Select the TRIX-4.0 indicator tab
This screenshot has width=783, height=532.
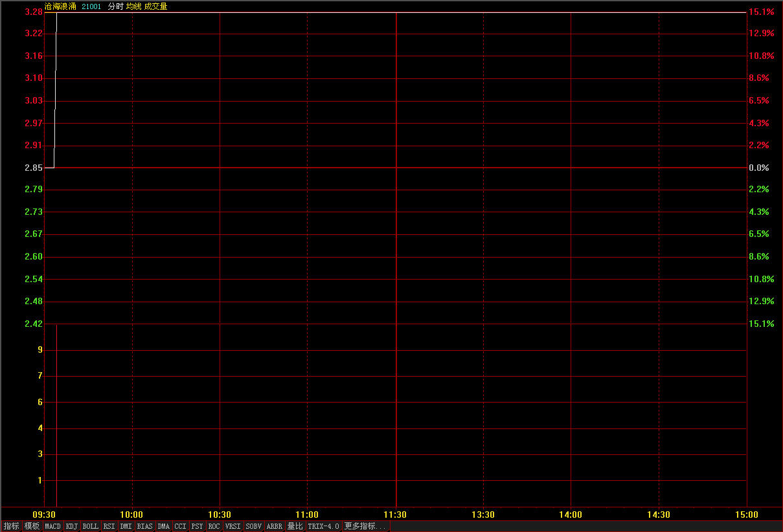tap(323, 526)
